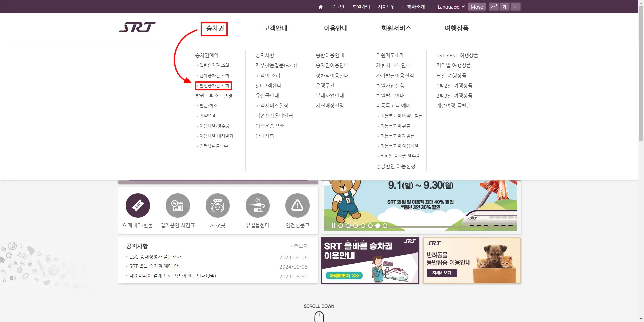The height and width of the screenshot is (322, 644).
Task: Open 회원서비스 main menu
Action: coord(396,28)
